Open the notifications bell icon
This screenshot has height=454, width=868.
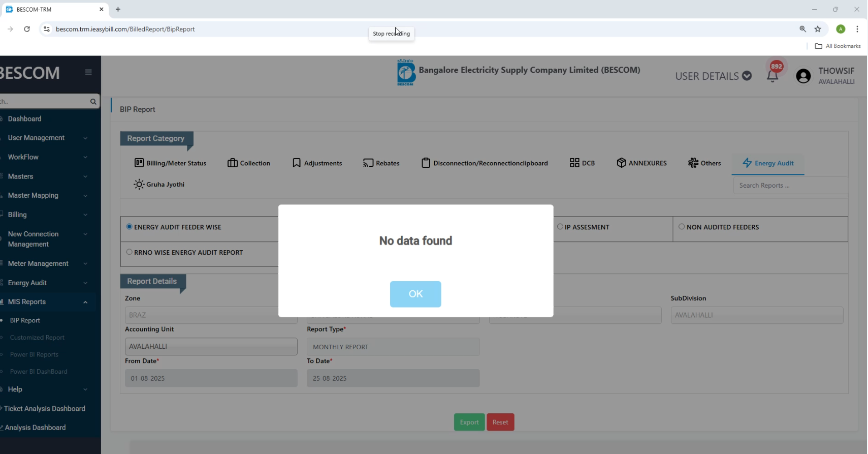(x=773, y=76)
